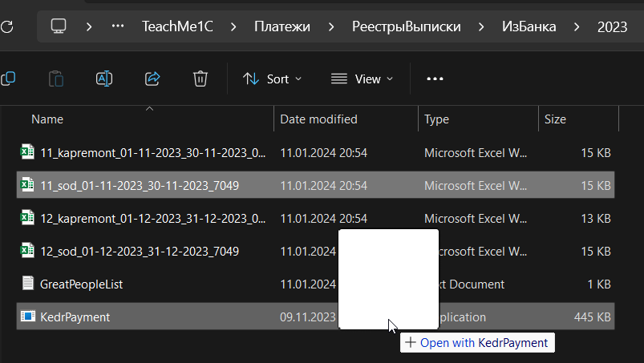Go to РеестрыВыписки folder in breadcrumb
The height and width of the screenshot is (363, 644).
coord(406,26)
